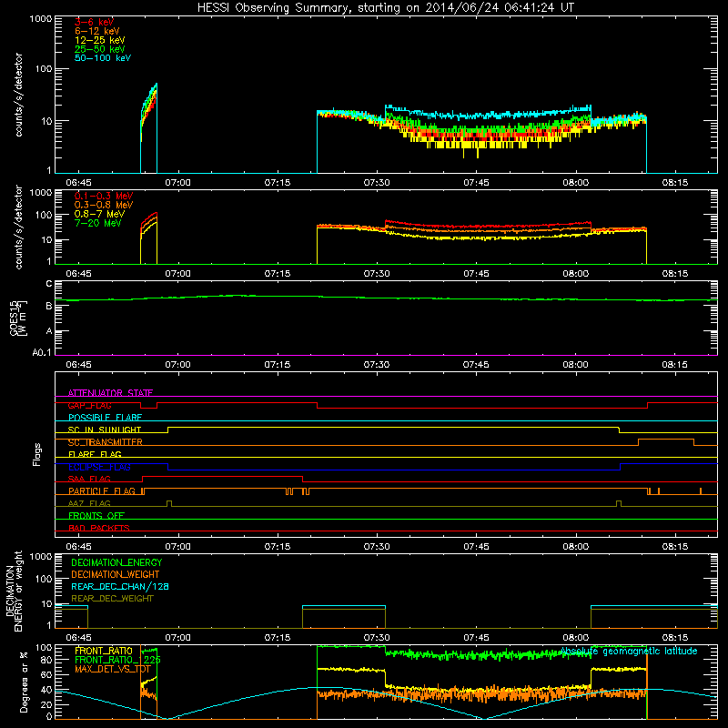Image resolution: width=728 pixels, height=728 pixels.
Task: Click the REAR_DEC_WEIGHT legend label
Action: (112, 599)
